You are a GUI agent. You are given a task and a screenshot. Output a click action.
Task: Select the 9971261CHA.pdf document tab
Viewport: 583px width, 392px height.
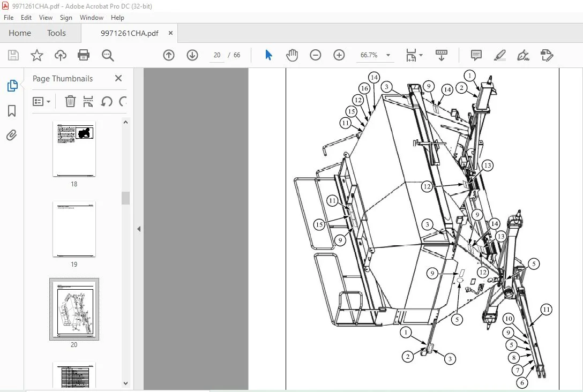point(129,33)
